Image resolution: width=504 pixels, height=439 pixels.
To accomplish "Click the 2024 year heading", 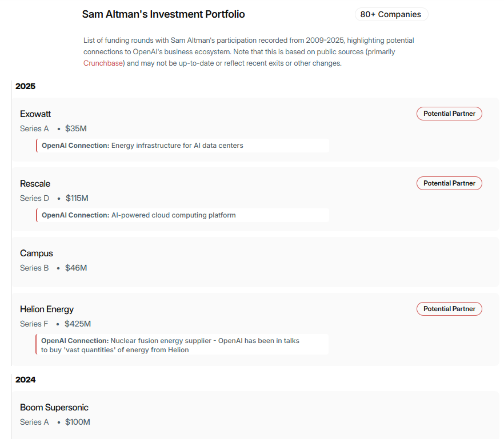I will click(x=25, y=380).
